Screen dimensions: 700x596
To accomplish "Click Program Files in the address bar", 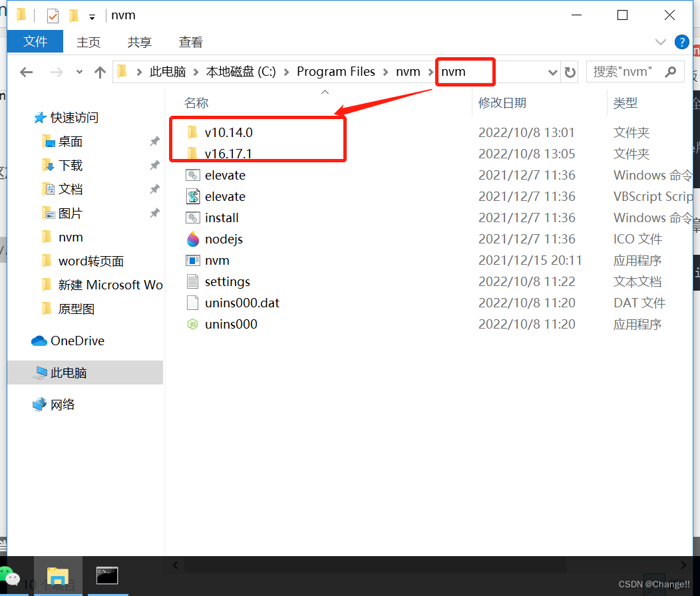I will click(x=336, y=72).
